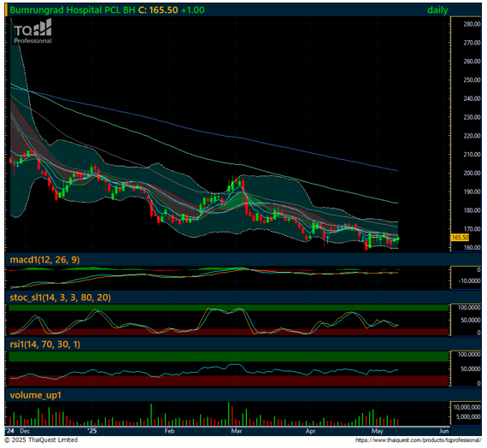Click the © 2025 ThaiQuest Limited notice
This screenshot has height=448, width=487.
tap(41, 440)
